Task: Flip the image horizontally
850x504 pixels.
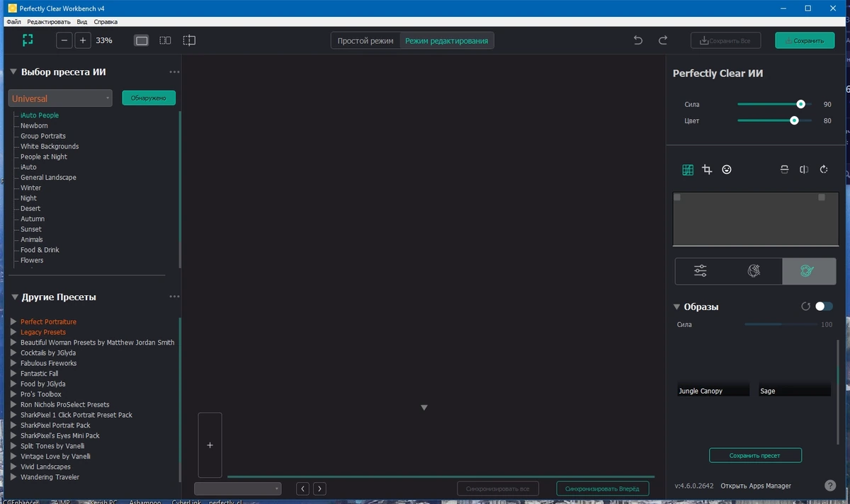Action: pos(804,169)
